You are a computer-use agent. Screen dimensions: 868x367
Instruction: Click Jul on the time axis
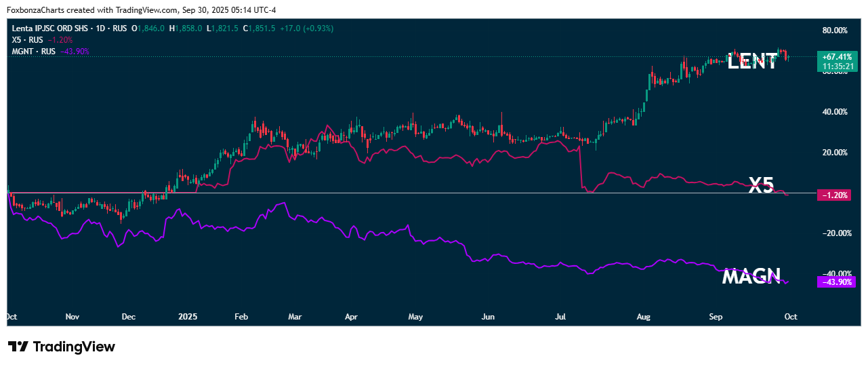[x=560, y=317]
